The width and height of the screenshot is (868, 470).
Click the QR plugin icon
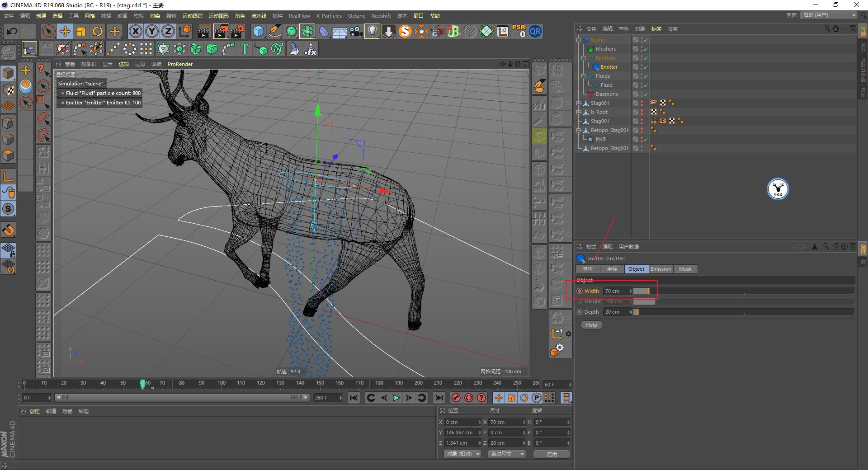click(535, 31)
